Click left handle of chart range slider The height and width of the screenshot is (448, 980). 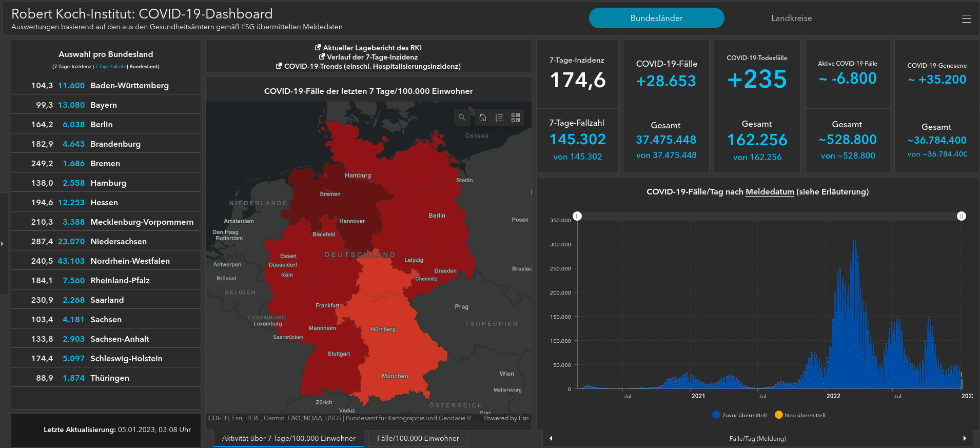tap(577, 216)
